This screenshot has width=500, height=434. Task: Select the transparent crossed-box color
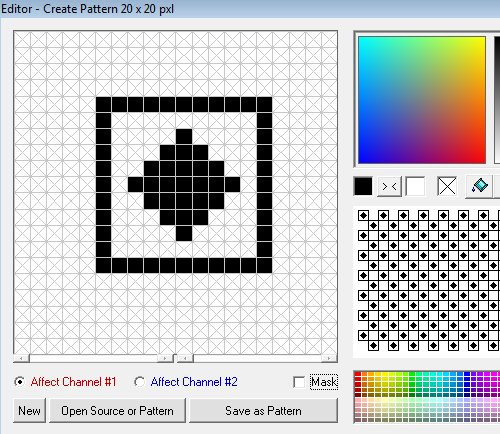point(447,186)
